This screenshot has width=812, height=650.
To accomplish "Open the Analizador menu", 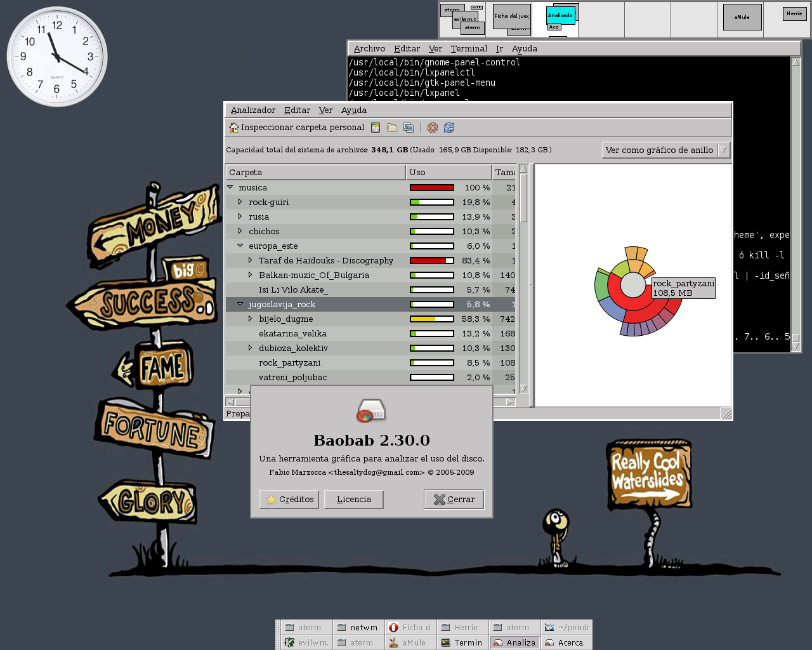I will [x=253, y=110].
